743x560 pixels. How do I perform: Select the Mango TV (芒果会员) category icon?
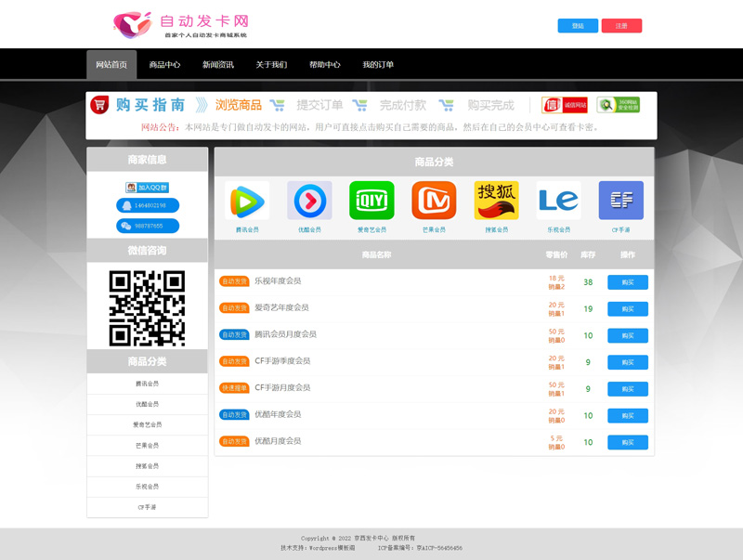[434, 200]
